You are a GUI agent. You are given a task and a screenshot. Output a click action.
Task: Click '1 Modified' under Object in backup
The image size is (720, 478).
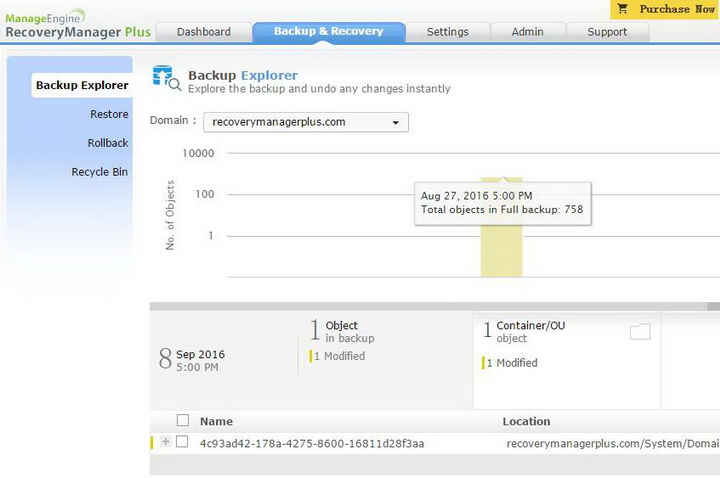pos(338,356)
